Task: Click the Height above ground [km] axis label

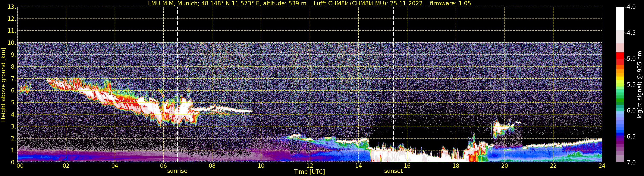Action: [3, 85]
